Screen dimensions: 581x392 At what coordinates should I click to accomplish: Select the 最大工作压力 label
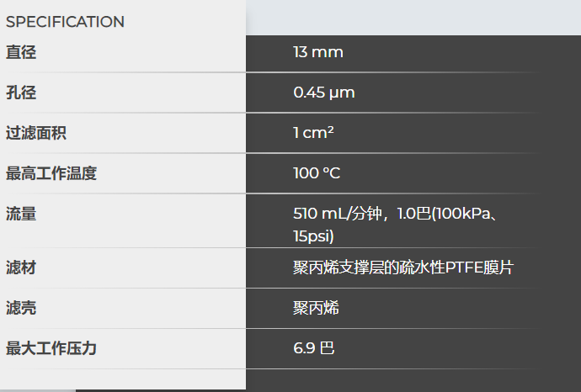coord(51,347)
